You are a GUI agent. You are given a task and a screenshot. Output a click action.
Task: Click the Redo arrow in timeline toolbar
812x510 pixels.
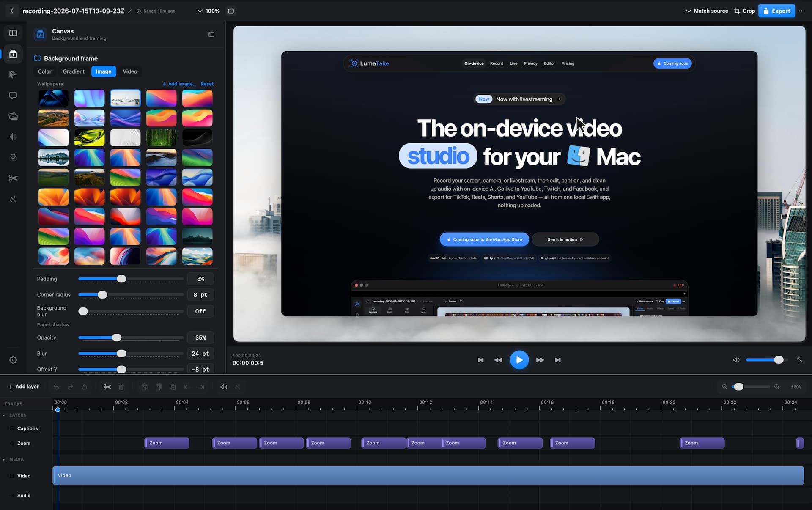tap(70, 387)
